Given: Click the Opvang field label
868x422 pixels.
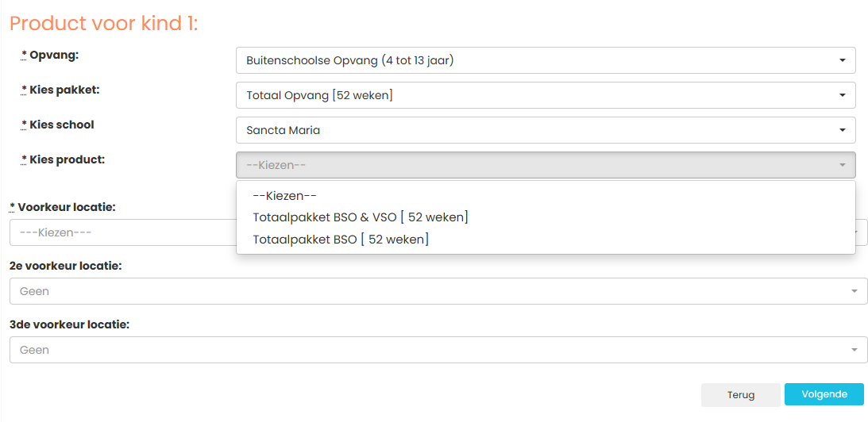Looking at the screenshot, I should coord(50,55).
